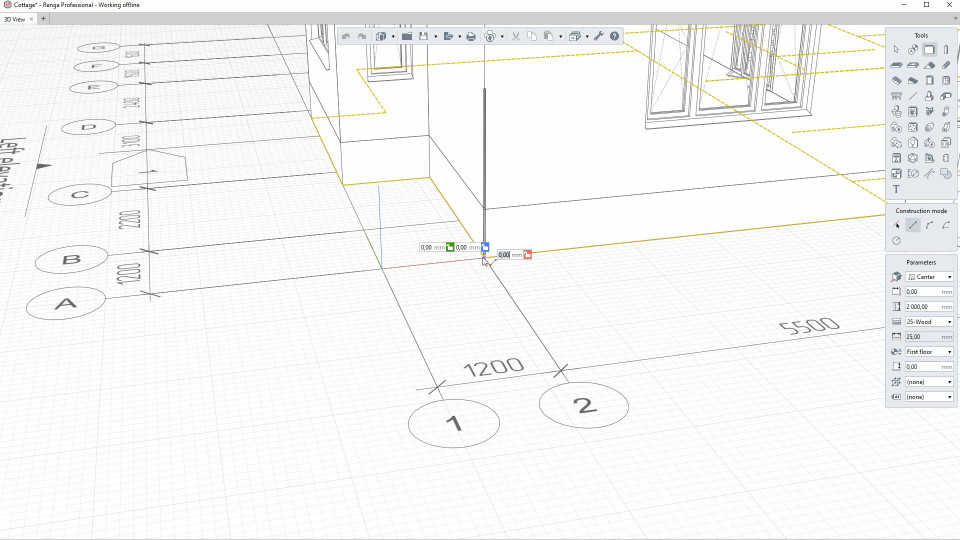Screen dimensions: 960x540
Task: Click the Print icon in toolbar
Action: click(x=471, y=36)
